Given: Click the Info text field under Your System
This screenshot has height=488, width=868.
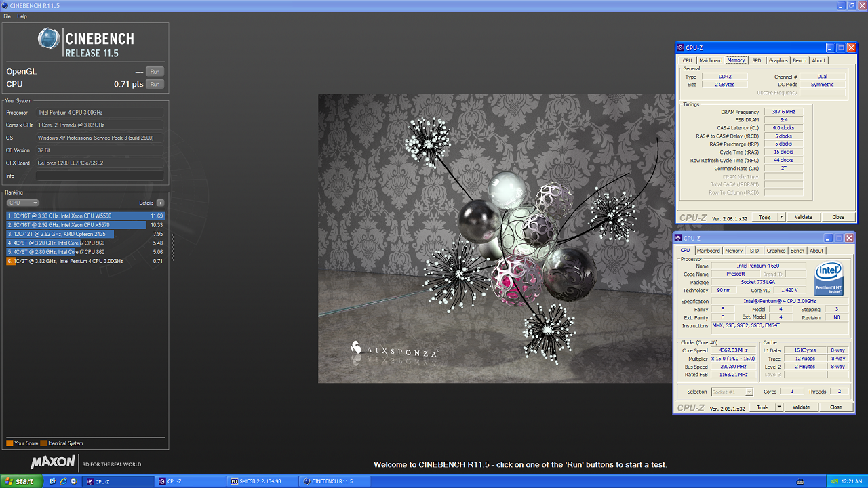Looking at the screenshot, I should tap(100, 176).
